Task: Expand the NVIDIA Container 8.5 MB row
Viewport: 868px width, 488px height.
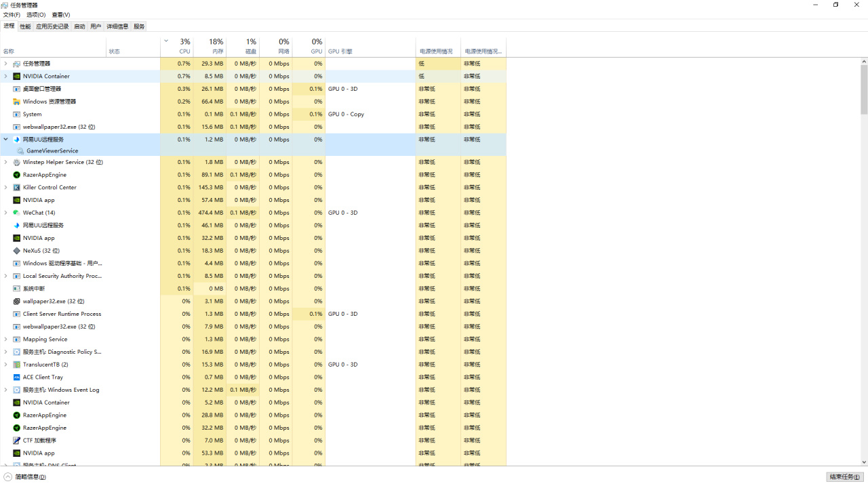Action: coord(5,76)
